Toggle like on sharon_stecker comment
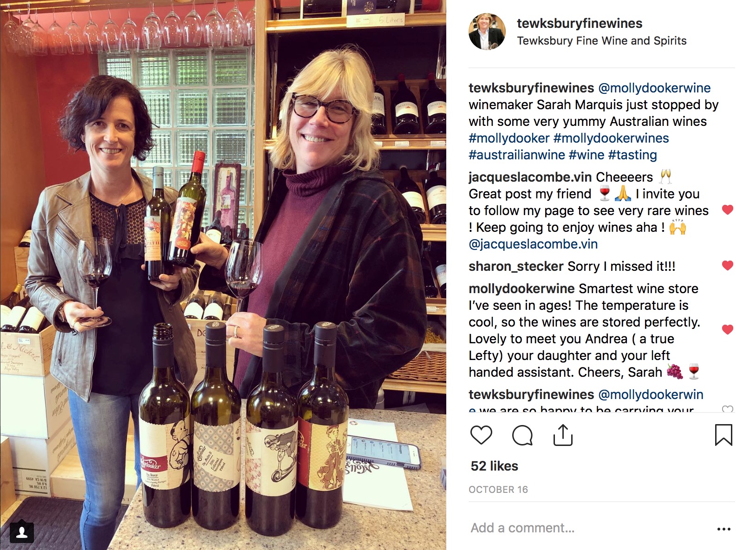This screenshot has width=756, height=550. (x=728, y=266)
